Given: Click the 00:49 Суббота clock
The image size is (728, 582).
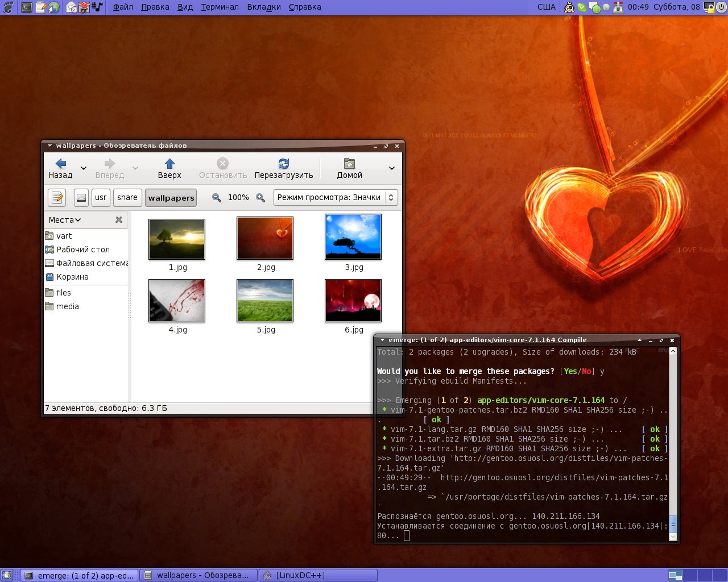Looking at the screenshot, I should [664, 7].
